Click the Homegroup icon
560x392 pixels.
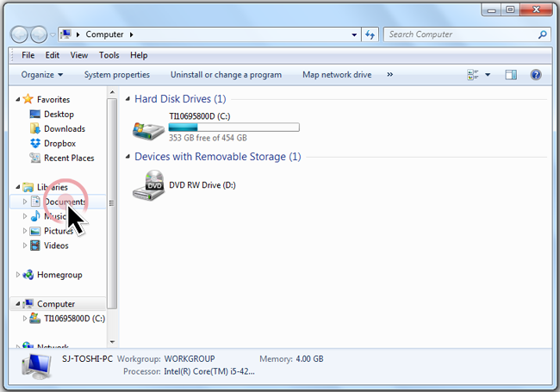tap(28, 275)
